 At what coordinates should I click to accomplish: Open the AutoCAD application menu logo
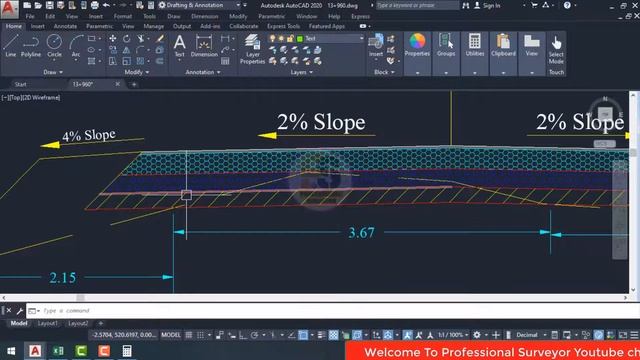coord(9,9)
